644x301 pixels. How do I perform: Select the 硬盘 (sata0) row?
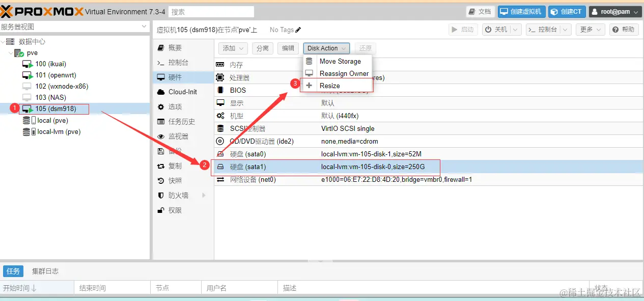[429, 154]
